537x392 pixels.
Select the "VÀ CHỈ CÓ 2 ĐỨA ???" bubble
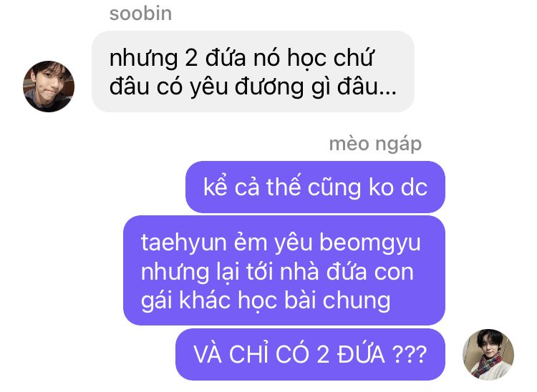[310, 354]
